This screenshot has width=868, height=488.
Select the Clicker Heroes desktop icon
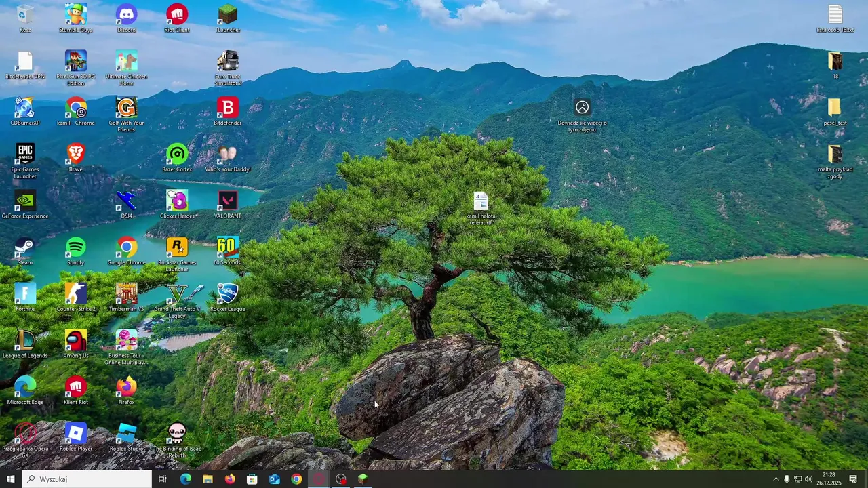coord(177,205)
